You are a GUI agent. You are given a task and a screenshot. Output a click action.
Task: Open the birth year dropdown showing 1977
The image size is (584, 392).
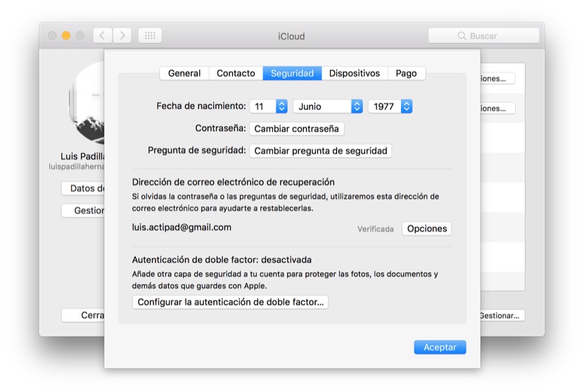[390, 106]
